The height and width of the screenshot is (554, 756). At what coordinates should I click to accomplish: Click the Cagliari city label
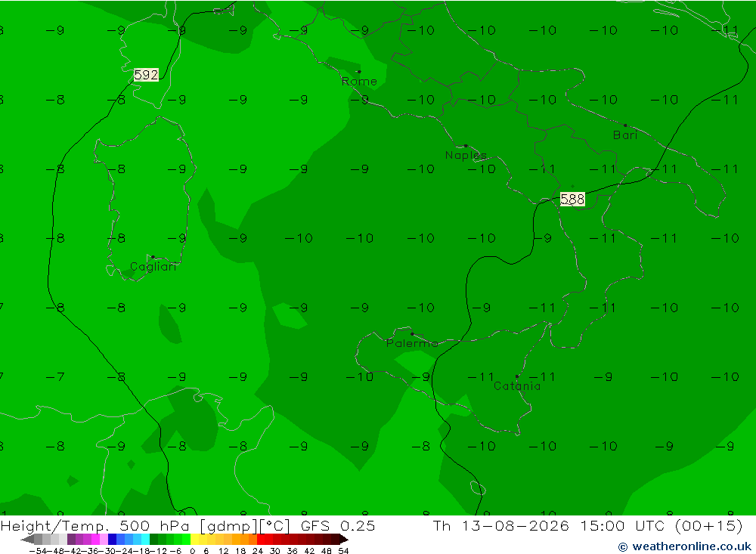[153, 267]
